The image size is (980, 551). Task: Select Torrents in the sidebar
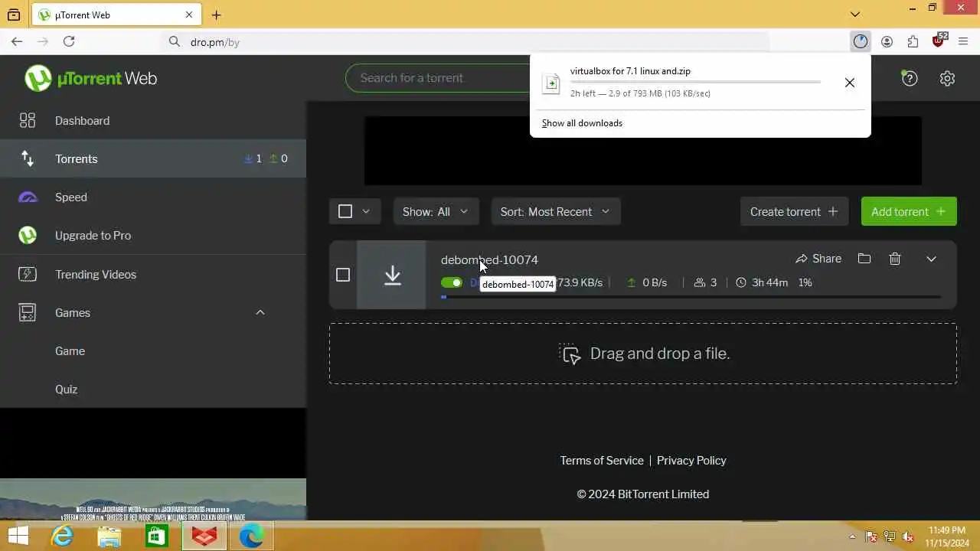[x=153, y=159]
